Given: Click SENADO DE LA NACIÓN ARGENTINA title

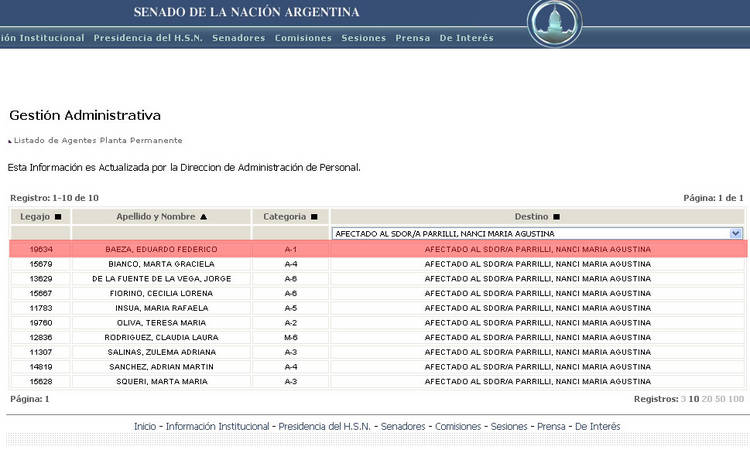Looking at the screenshot, I should point(246,12).
